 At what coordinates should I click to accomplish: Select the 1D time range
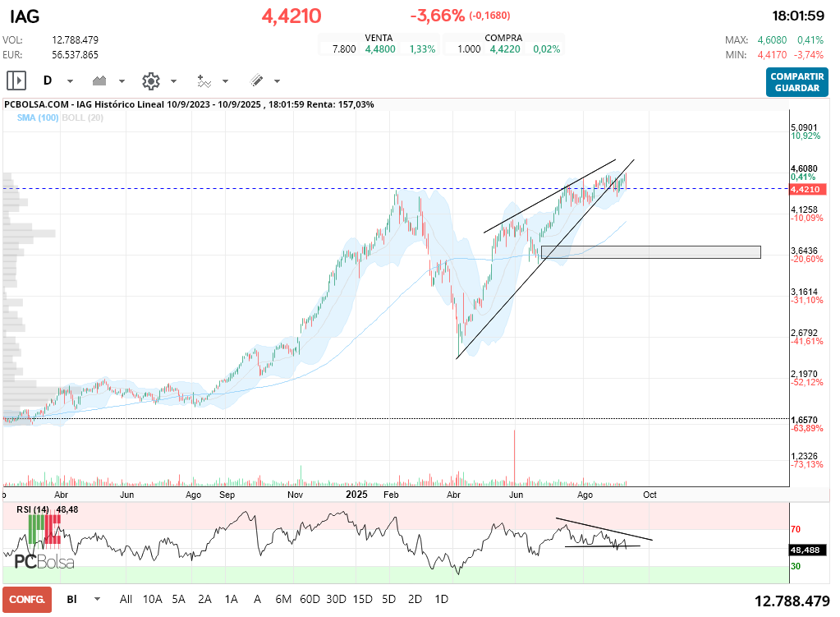tap(442, 599)
